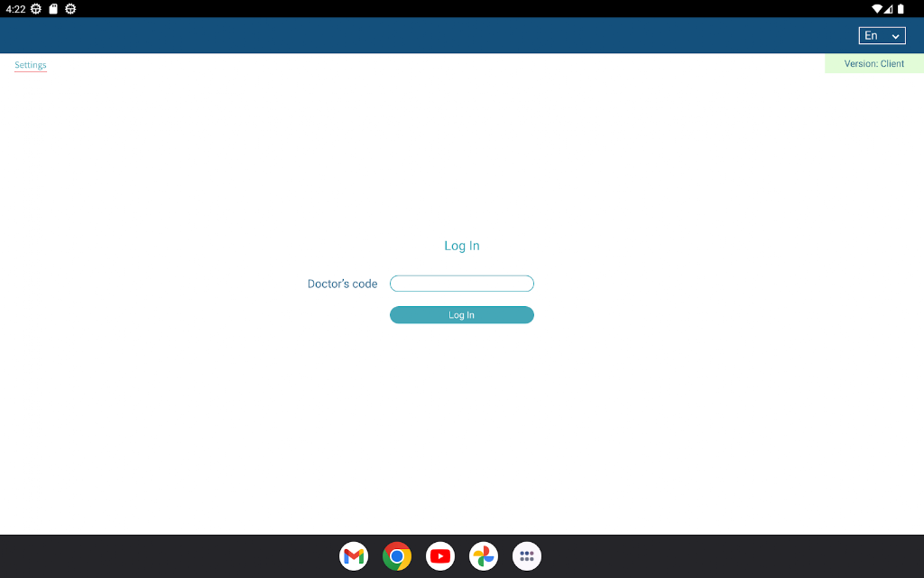Tap the Wi-Fi status icon

tap(877, 9)
